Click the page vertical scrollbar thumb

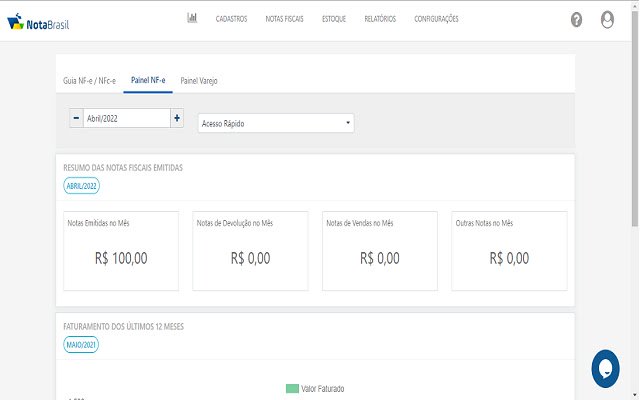(635, 118)
